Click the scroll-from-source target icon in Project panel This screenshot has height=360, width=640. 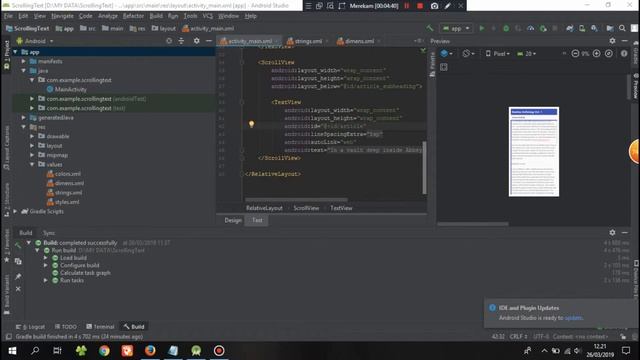click(169, 41)
